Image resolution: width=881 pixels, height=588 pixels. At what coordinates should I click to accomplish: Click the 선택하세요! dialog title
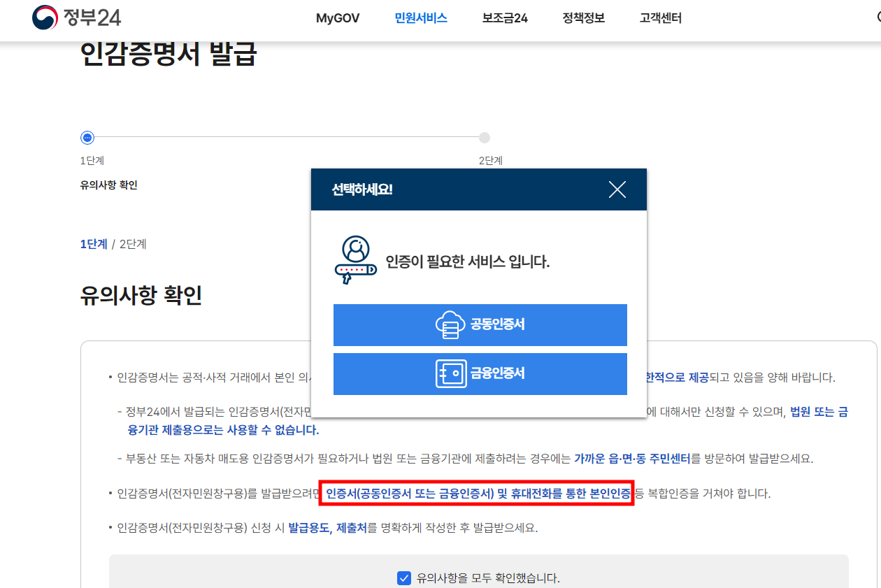[362, 189]
